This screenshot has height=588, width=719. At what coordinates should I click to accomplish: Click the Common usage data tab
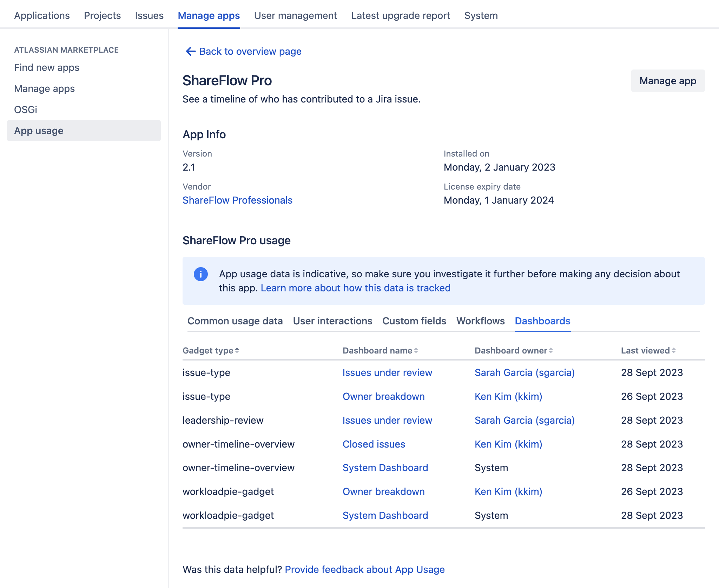(235, 321)
